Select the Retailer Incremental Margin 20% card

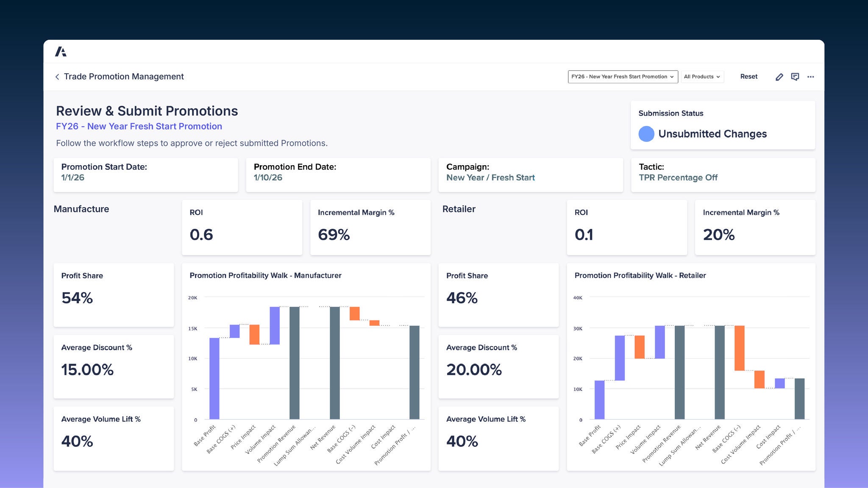pos(754,227)
